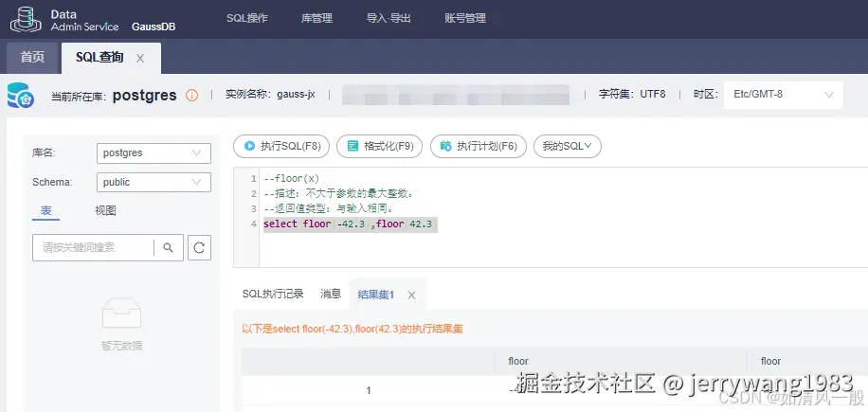The height and width of the screenshot is (412, 868).
Task: Click the 格式化(F9) button
Action: [x=379, y=146]
